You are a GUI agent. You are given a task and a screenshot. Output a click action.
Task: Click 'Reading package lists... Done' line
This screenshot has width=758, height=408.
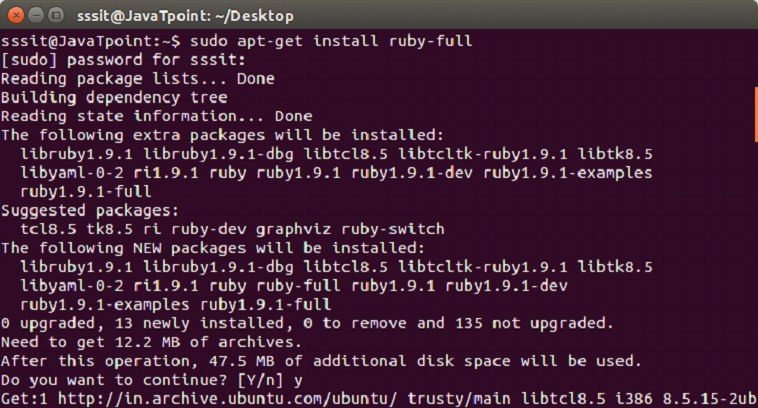(138, 78)
